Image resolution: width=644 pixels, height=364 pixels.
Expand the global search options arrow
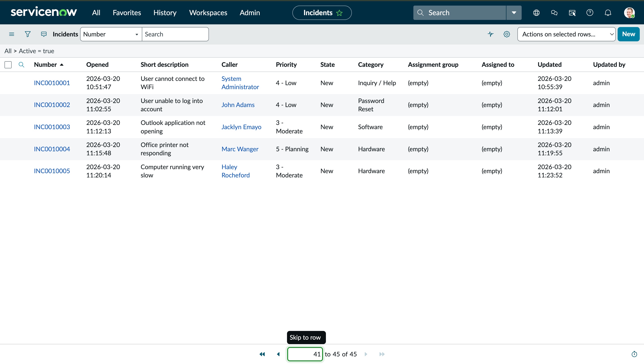tap(514, 13)
